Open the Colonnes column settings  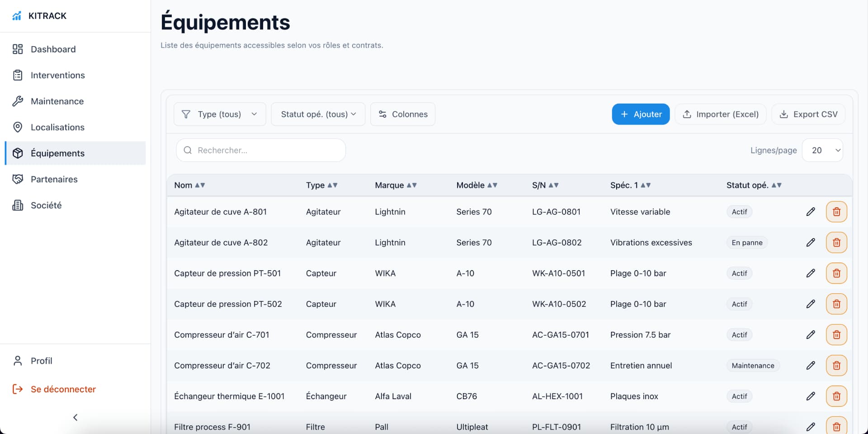coord(402,114)
